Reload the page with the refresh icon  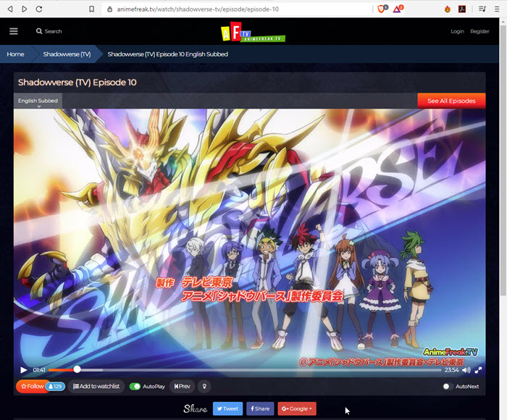39,9
